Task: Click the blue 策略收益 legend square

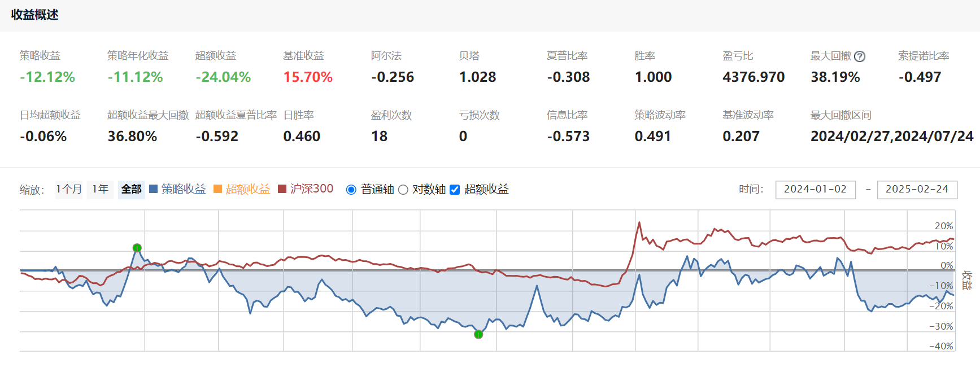Action: click(153, 189)
